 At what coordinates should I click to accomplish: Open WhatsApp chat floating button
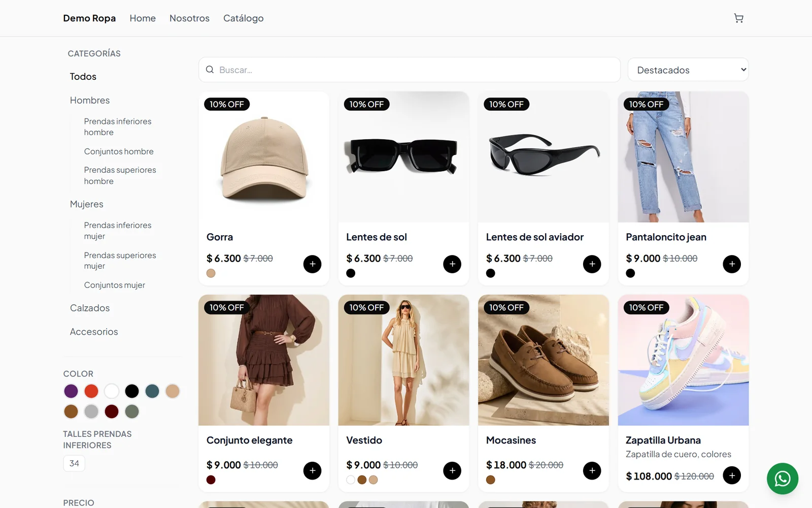point(782,479)
